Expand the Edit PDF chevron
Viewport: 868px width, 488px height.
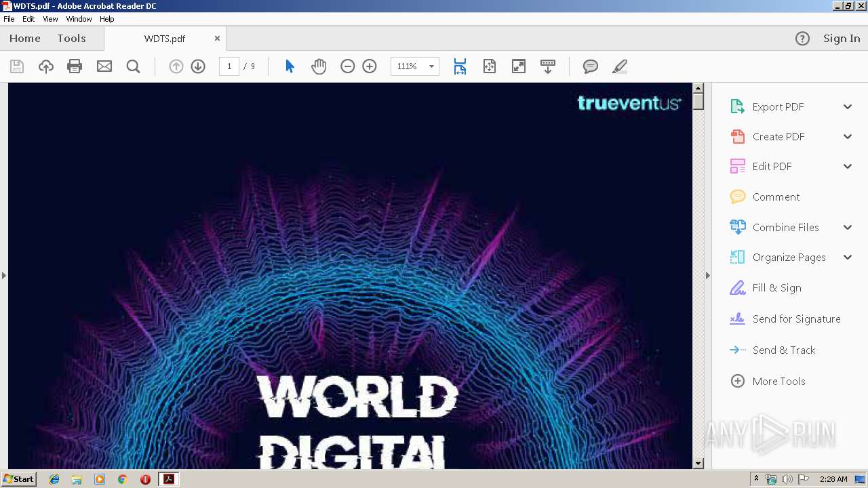click(848, 167)
